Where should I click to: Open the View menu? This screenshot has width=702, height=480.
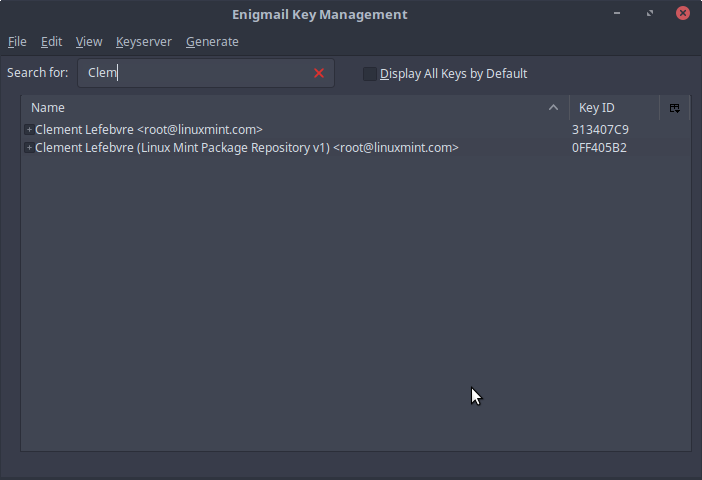tap(89, 42)
